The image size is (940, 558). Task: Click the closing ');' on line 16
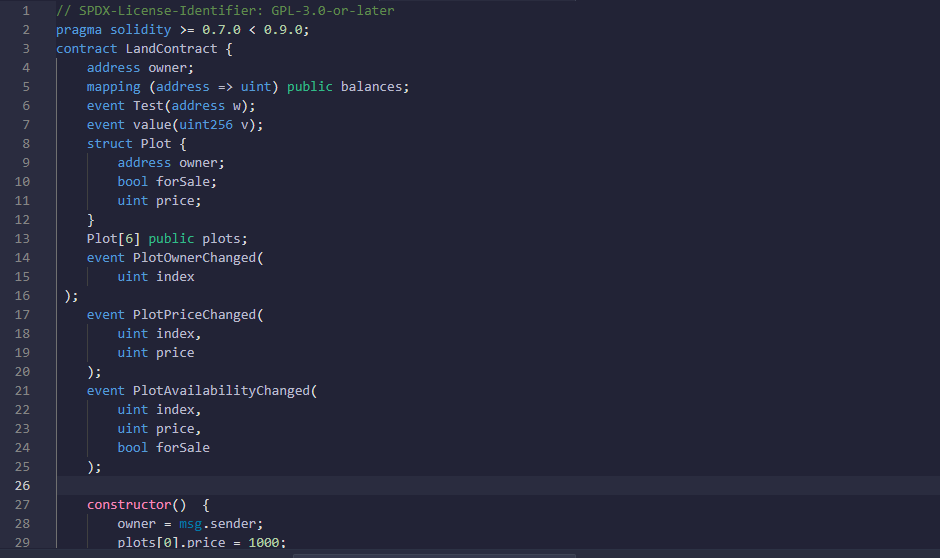click(x=71, y=296)
